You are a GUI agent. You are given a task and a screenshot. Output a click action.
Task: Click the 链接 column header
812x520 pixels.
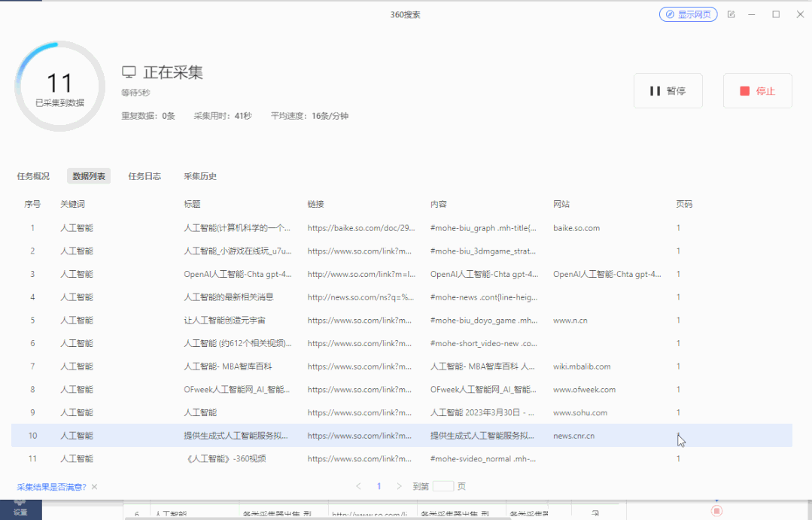coord(316,204)
